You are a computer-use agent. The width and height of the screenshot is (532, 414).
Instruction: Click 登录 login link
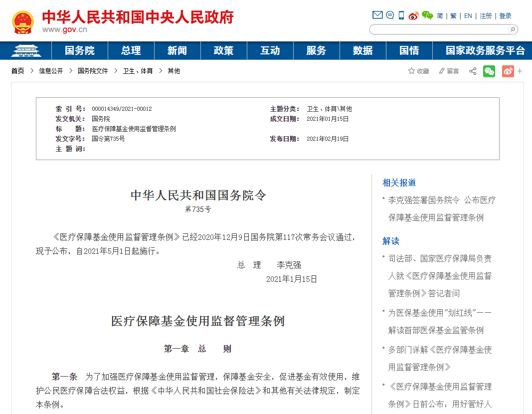[x=505, y=16]
